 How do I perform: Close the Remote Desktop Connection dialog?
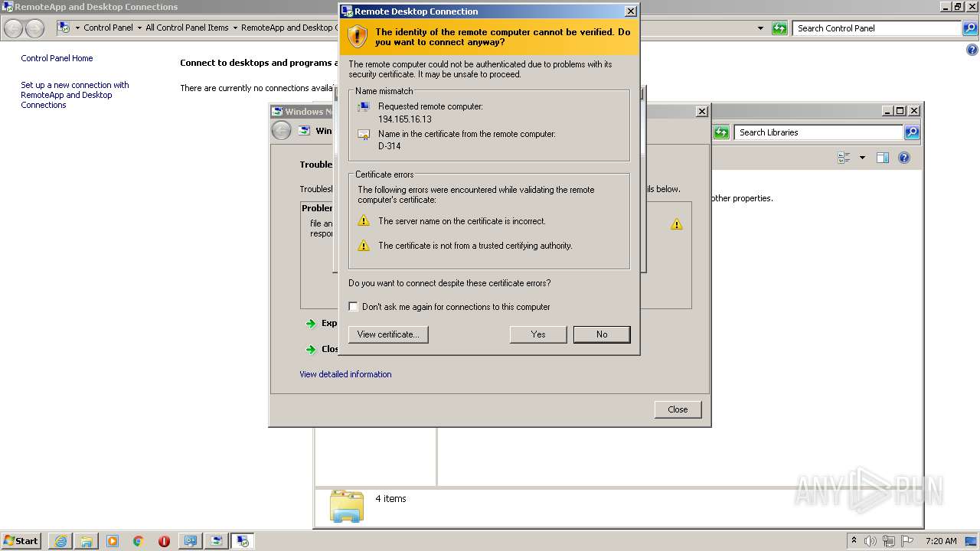[630, 11]
